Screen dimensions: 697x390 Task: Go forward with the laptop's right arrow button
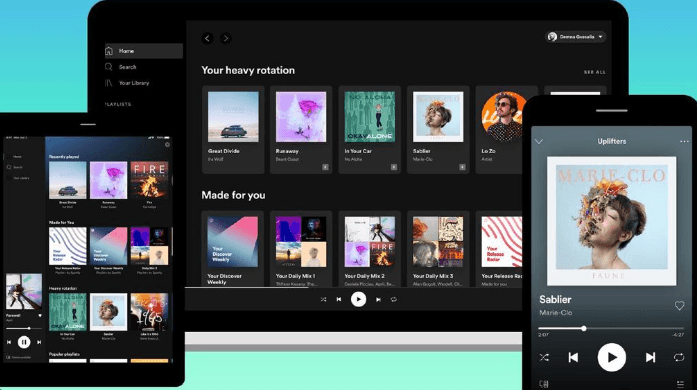click(225, 38)
